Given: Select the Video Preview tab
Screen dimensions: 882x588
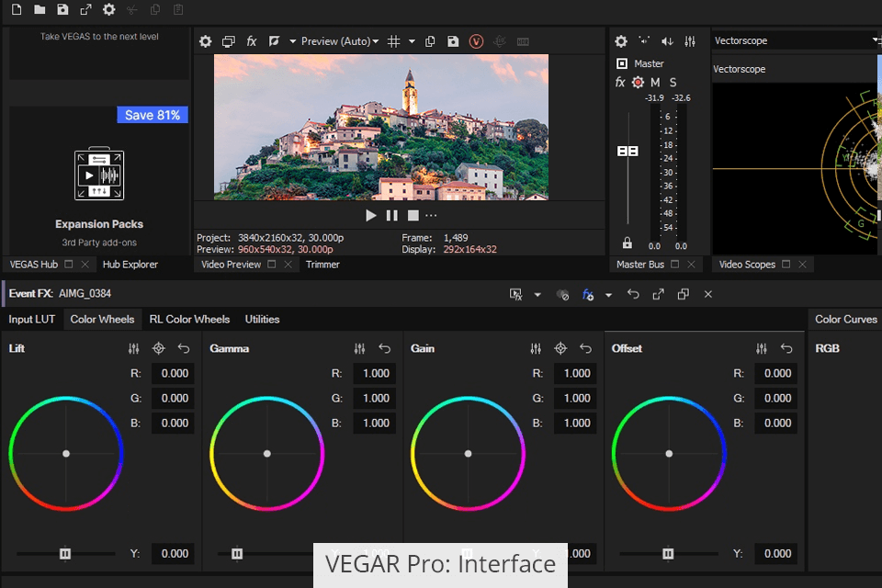Looking at the screenshot, I should (231, 265).
